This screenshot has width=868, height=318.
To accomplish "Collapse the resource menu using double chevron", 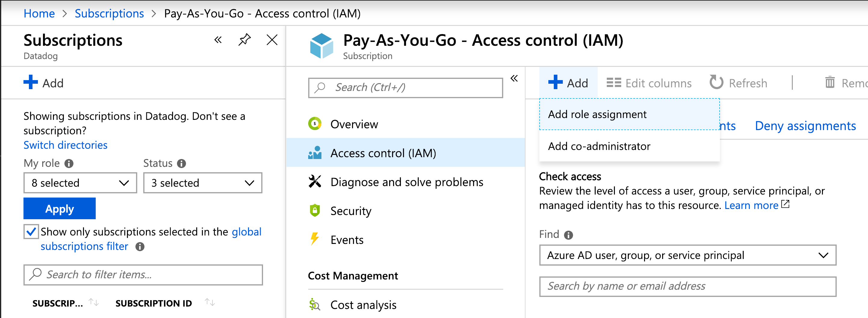I will [514, 79].
